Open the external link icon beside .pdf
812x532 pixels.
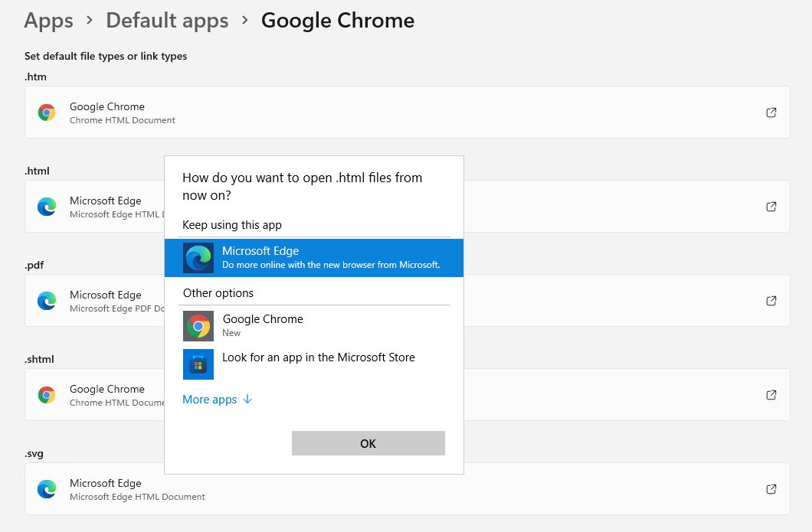tap(771, 301)
